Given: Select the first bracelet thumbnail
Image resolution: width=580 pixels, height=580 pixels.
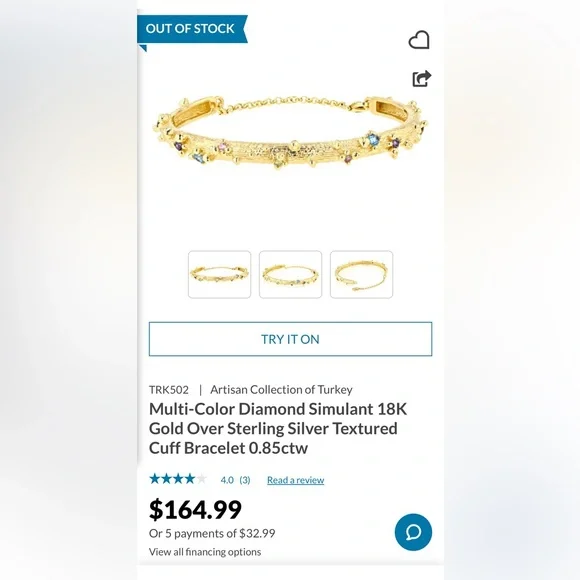Looking at the screenshot, I should pyautogui.click(x=219, y=274).
